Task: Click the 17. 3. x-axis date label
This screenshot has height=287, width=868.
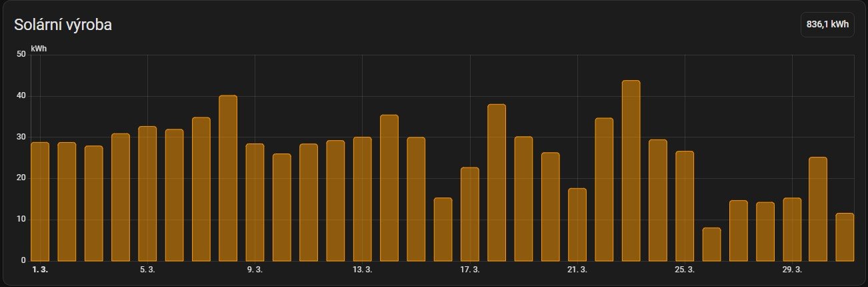Action: coord(469,270)
